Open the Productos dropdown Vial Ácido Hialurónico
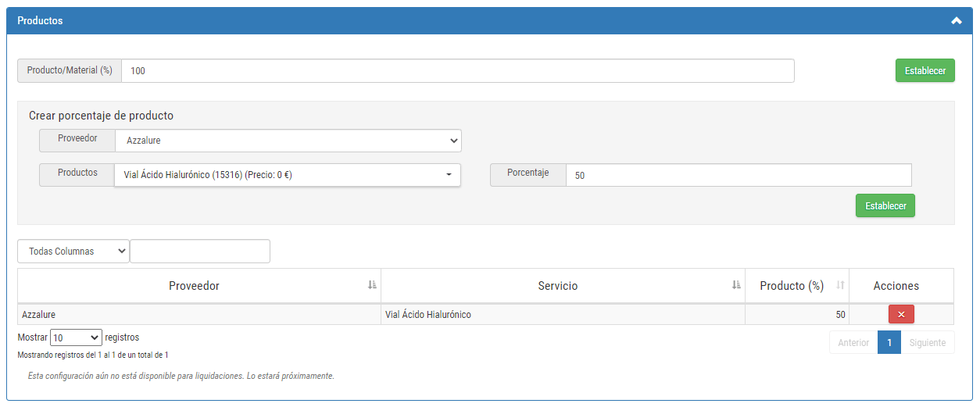 (x=288, y=175)
